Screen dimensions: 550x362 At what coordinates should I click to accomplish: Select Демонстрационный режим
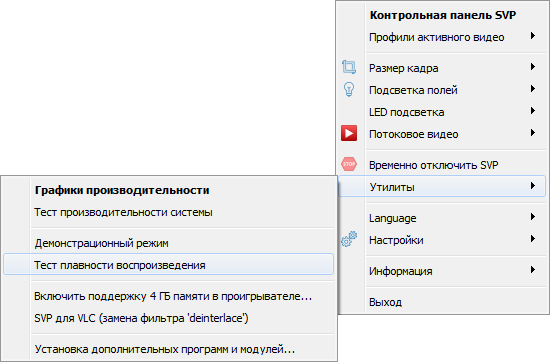168,243
